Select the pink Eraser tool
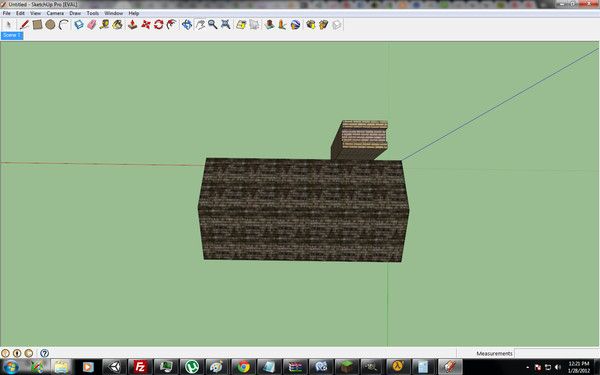 point(92,25)
